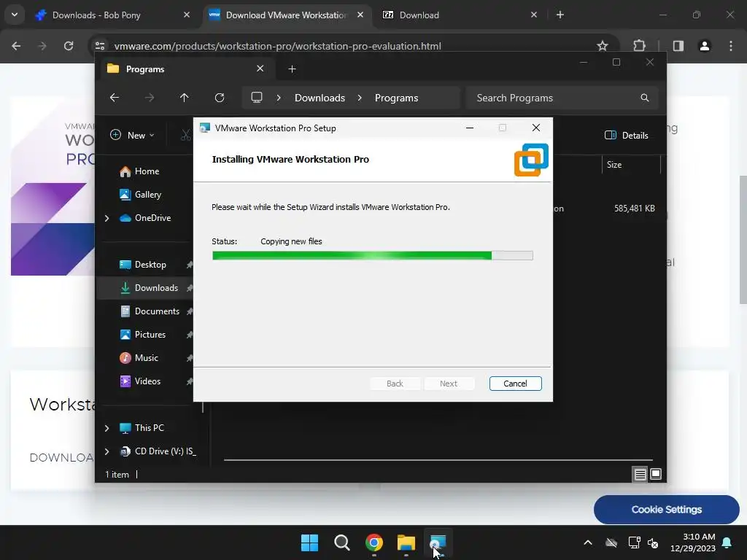The width and height of the screenshot is (747, 560).
Task: Open Gallery in File Explorer sidebar
Action: click(147, 195)
